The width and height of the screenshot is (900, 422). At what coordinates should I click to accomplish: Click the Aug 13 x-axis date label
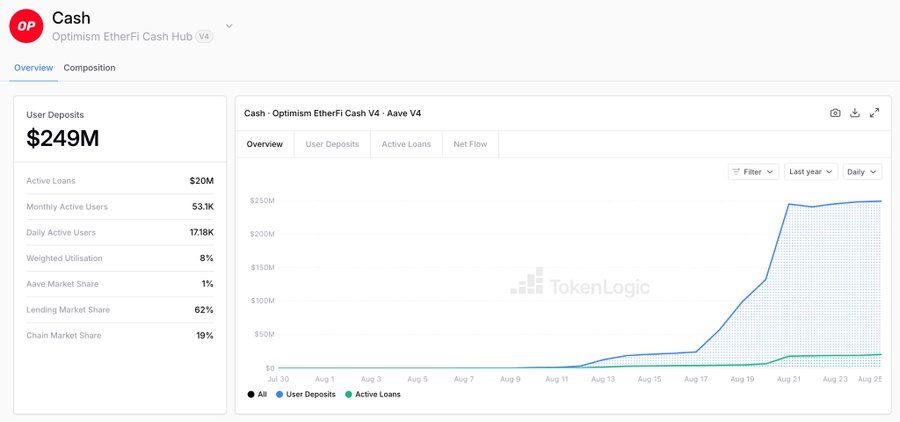[603, 379]
